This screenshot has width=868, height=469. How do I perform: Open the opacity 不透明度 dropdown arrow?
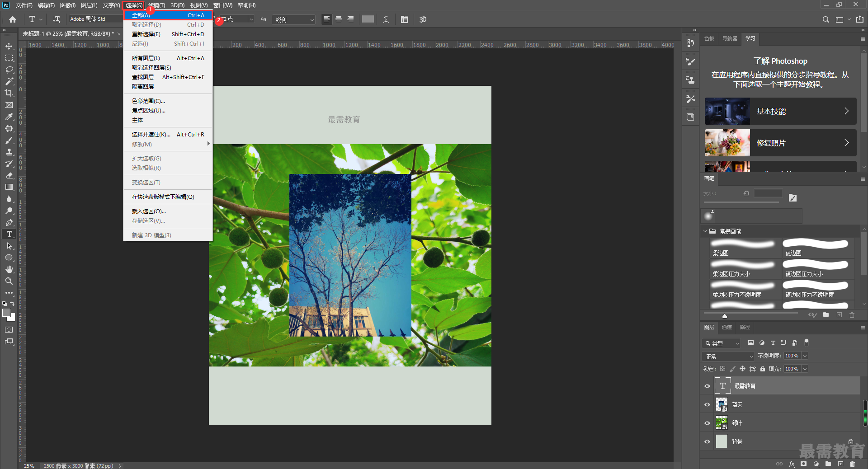point(805,356)
